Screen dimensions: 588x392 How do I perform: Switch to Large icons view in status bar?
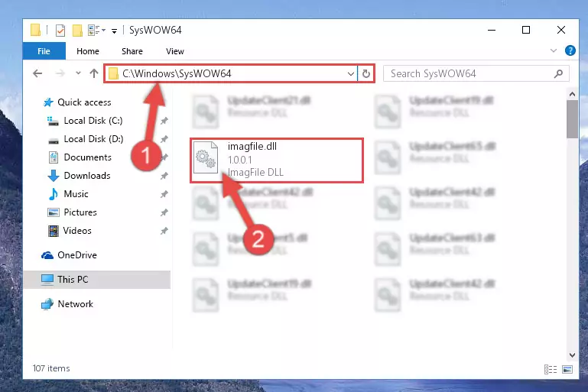tap(567, 370)
